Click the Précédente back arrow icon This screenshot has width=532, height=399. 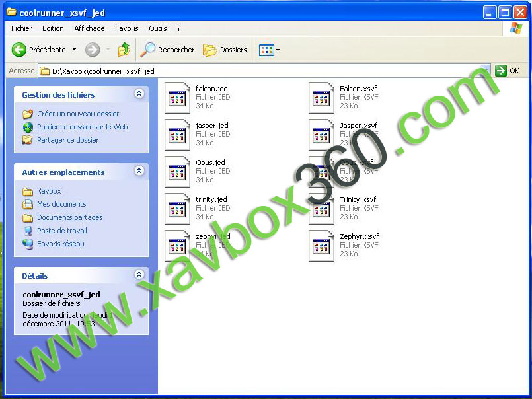point(19,50)
